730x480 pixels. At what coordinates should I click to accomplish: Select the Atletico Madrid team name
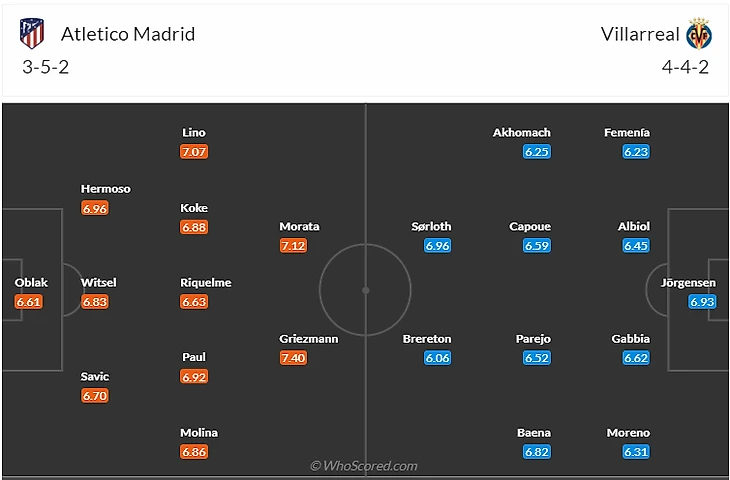(x=128, y=34)
